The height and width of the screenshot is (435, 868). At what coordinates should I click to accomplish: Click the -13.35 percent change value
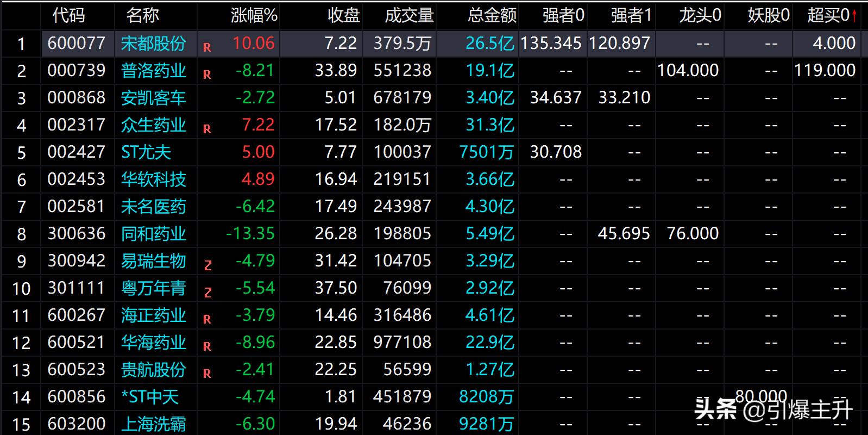(x=250, y=233)
